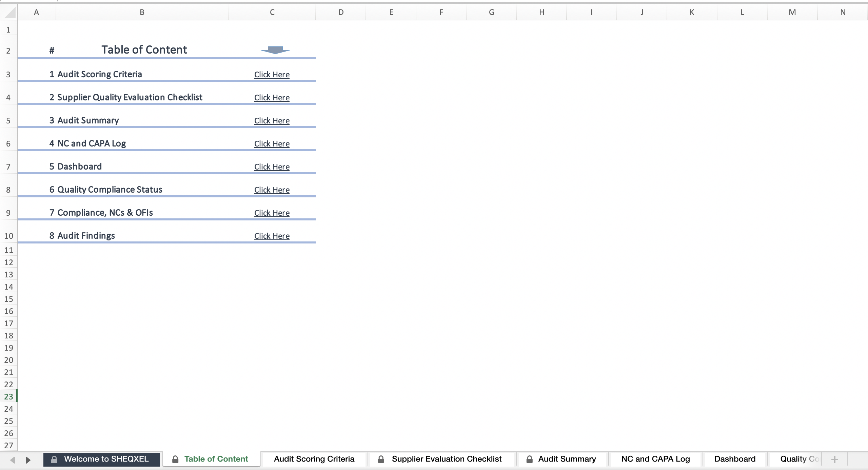
Task: Select row 27 header
Action: point(8,445)
